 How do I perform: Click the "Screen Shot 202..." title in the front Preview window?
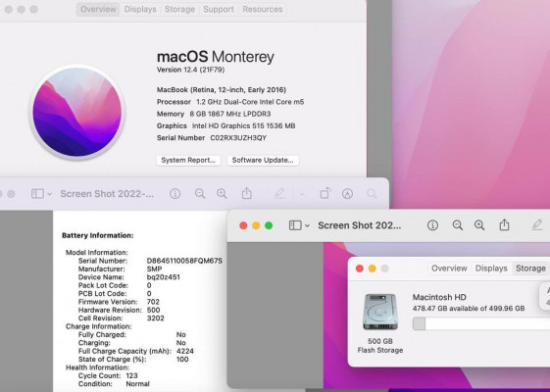359,225
